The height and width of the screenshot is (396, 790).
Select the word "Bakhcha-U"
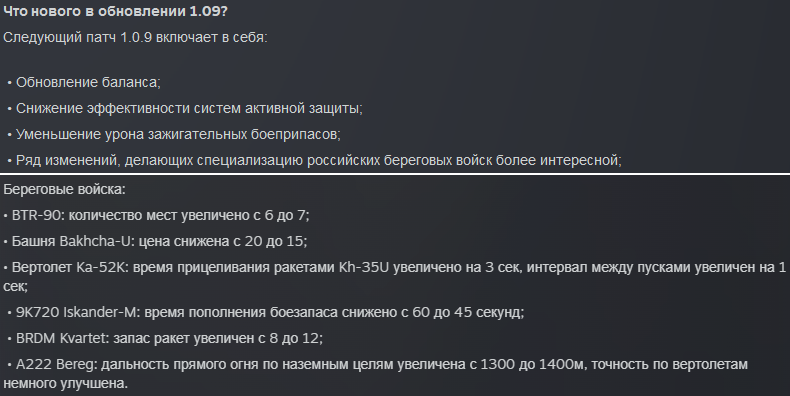[94, 241]
